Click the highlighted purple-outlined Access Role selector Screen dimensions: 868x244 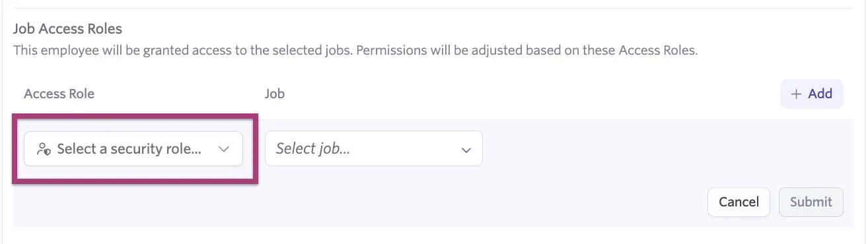coord(135,149)
